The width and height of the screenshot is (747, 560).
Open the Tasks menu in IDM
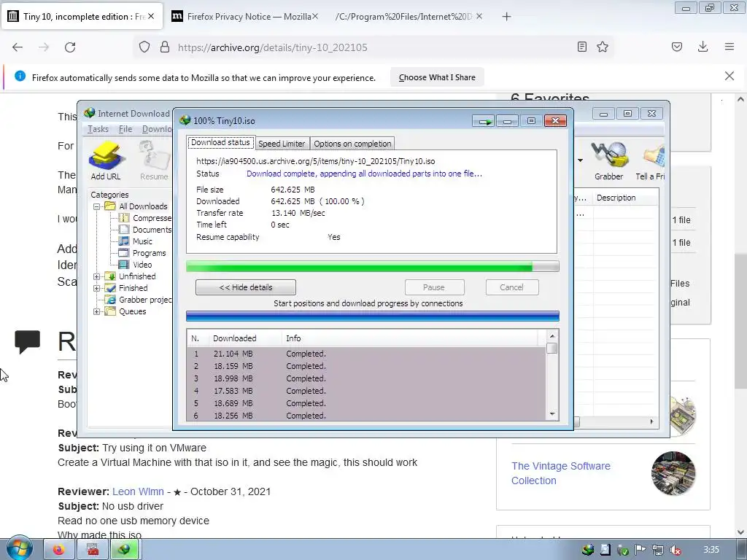coord(98,129)
